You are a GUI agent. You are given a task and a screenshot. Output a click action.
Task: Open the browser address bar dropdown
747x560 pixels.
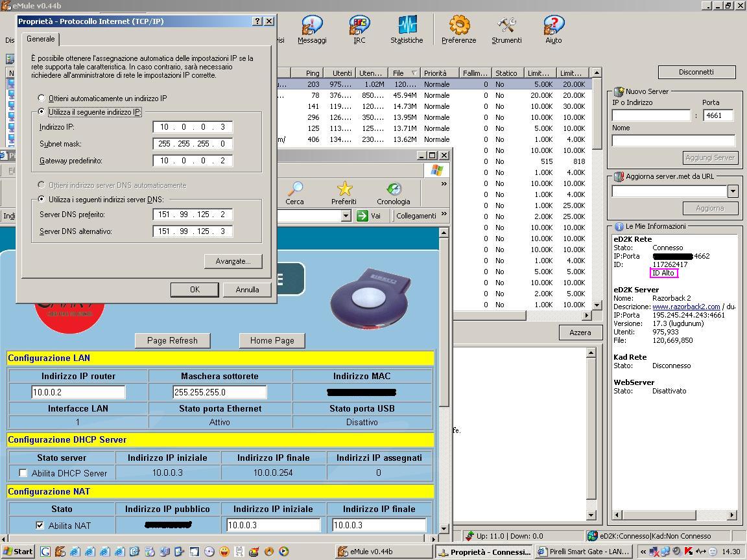(x=346, y=216)
